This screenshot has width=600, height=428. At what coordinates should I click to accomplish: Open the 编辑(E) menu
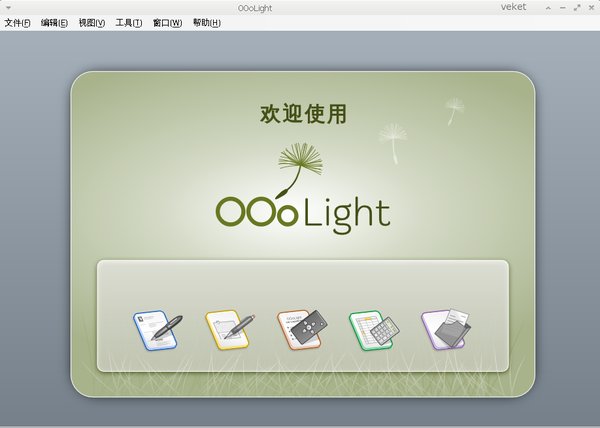pyautogui.click(x=54, y=23)
